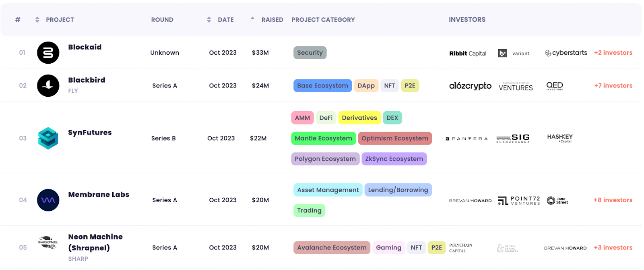Click the Base Ecosystem category tag
644x270 pixels.
(x=322, y=86)
